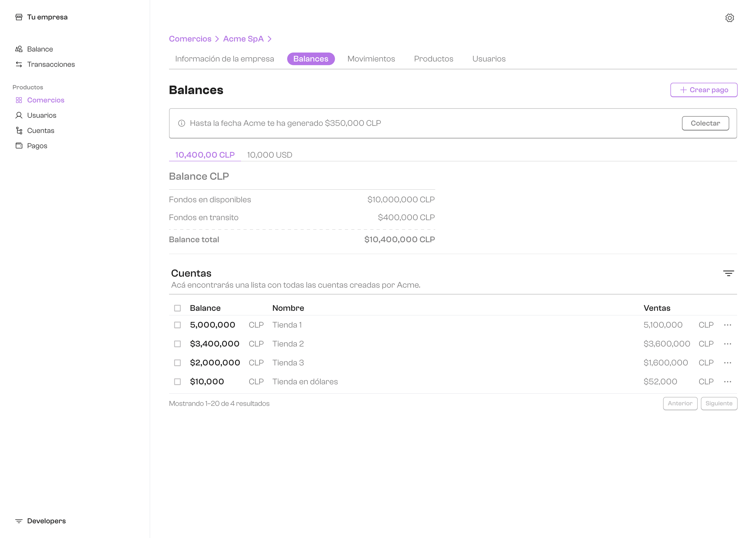Click the Cuentas tree icon
This screenshot has width=756, height=538.
click(x=19, y=131)
